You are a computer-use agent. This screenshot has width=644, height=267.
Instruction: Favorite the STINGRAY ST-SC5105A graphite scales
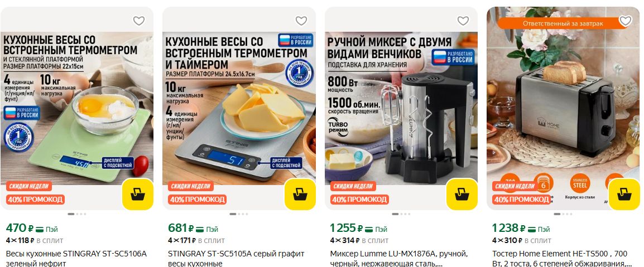point(301,21)
